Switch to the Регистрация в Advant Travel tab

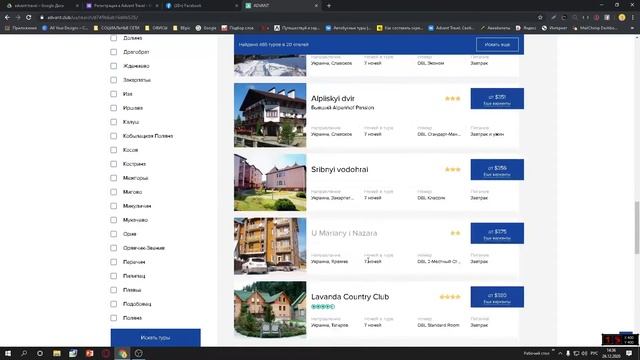click(122, 6)
